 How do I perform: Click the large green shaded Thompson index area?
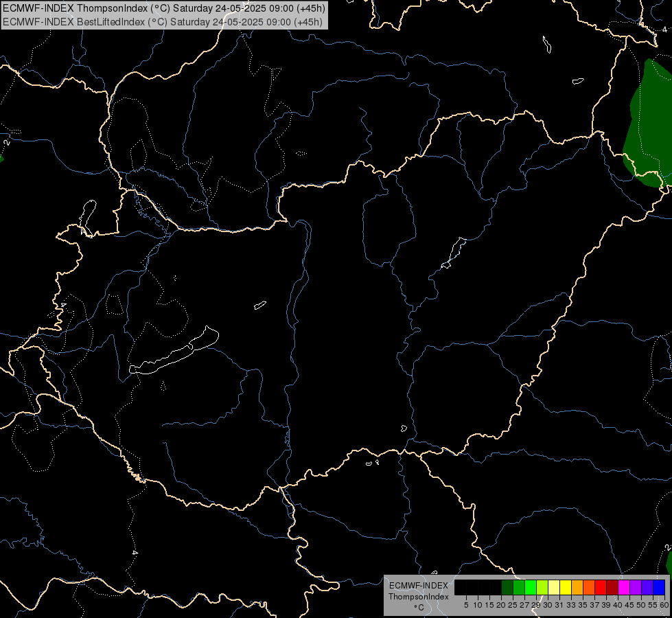click(649, 124)
